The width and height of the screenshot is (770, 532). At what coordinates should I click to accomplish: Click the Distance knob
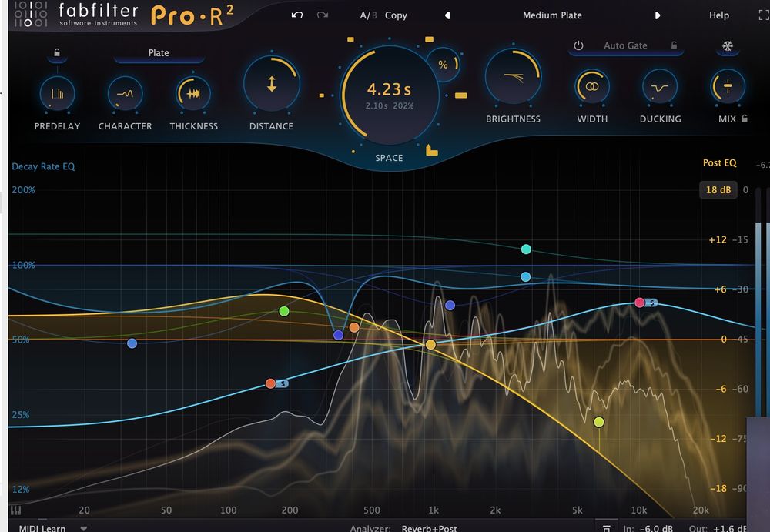click(x=272, y=83)
